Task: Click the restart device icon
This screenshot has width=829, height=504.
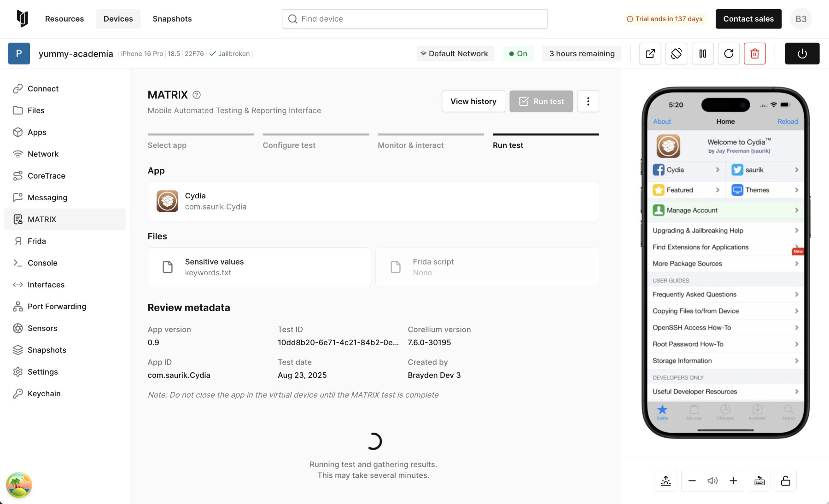Action: coord(729,54)
